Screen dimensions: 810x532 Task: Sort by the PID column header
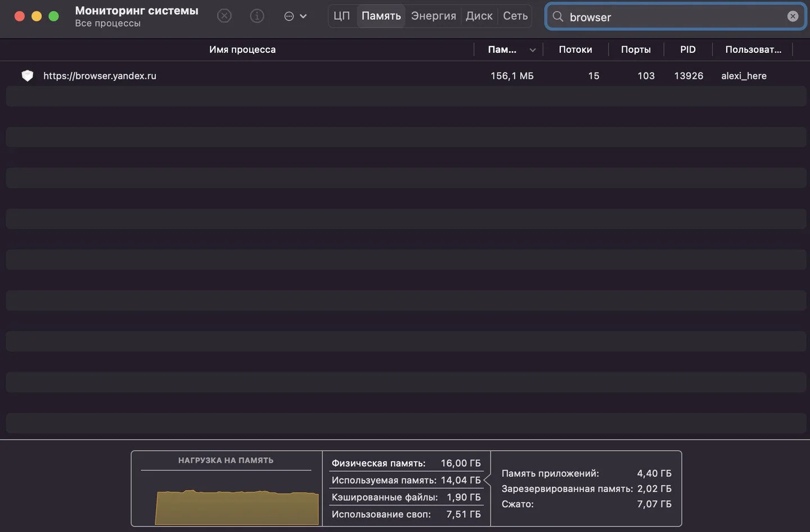click(688, 49)
